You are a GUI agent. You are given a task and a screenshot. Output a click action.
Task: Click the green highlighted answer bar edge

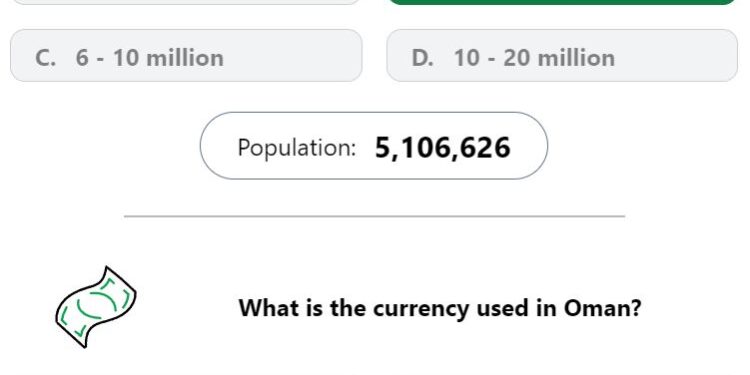[562, 2]
